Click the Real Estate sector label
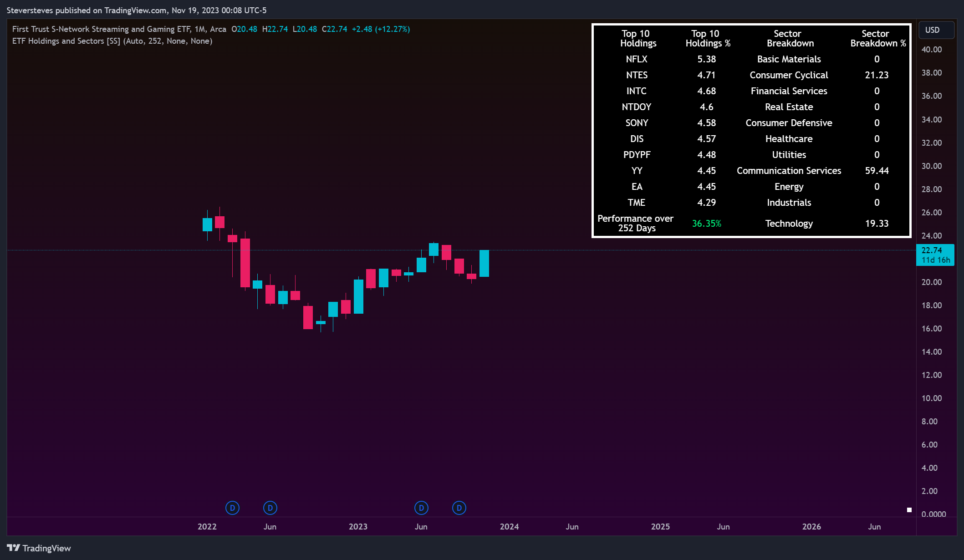 point(789,107)
